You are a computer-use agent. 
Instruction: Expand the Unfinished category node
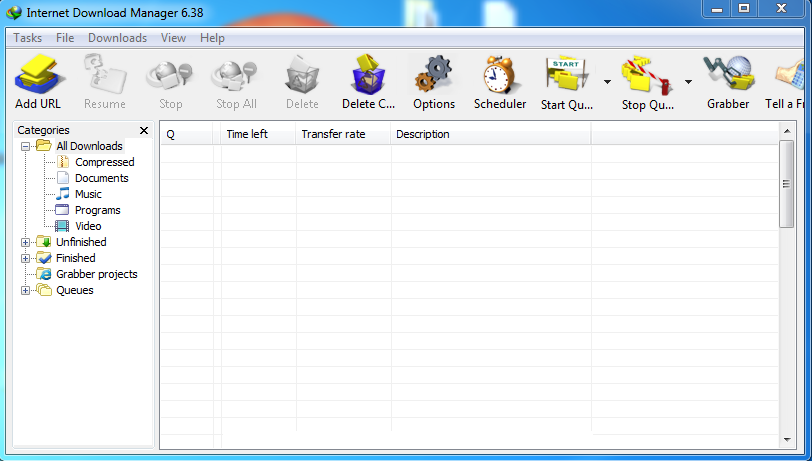tap(25, 242)
